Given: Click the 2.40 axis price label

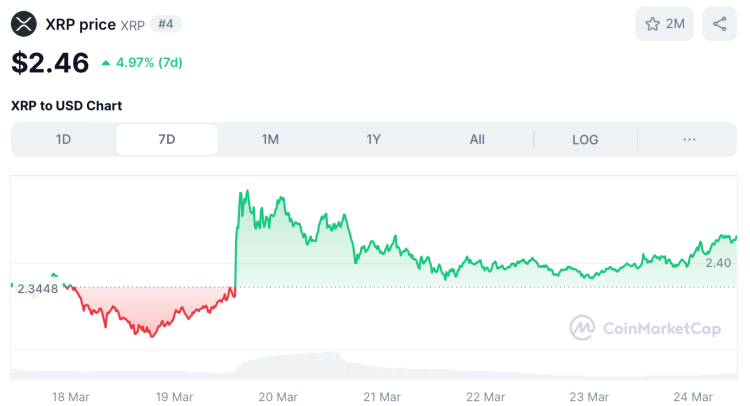Looking at the screenshot, I should pos(718,263).
